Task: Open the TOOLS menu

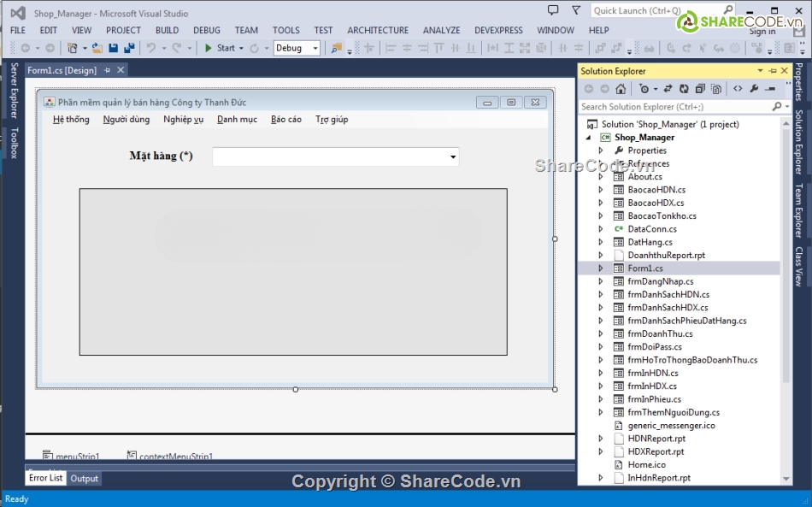Action: [x=285, y=30]
